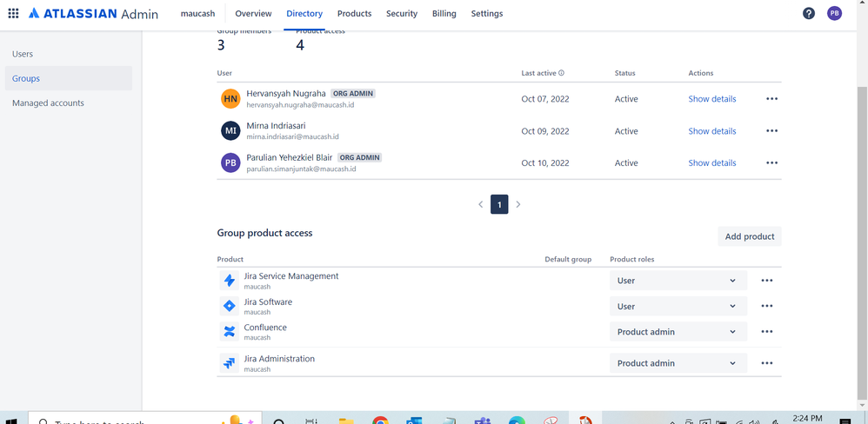Expand Confluence product role dropdown
This screenshot has width=868, height=424.
(x=678, y=332)
